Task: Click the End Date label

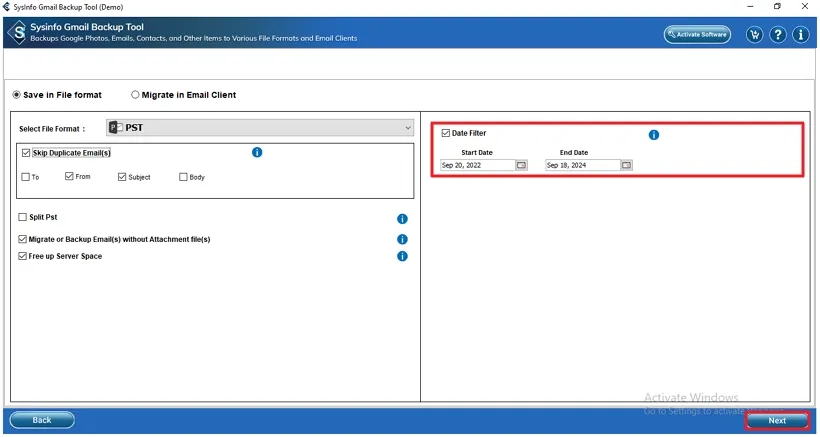Action: click(x=574, y=153)
